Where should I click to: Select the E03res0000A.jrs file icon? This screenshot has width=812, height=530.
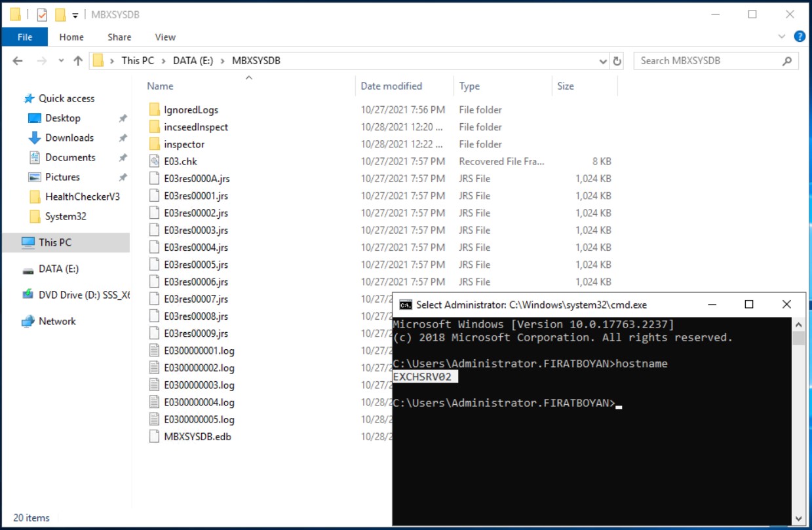point(155,178)
